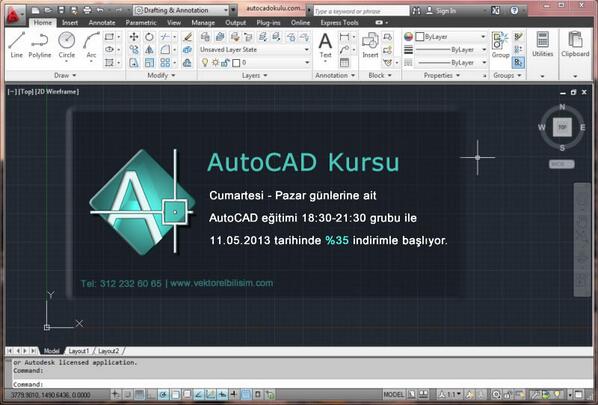Viewport: 598px width, 405px height.
Task: Click the Plot printer icon in quick access toolbar
Action: 87,10
